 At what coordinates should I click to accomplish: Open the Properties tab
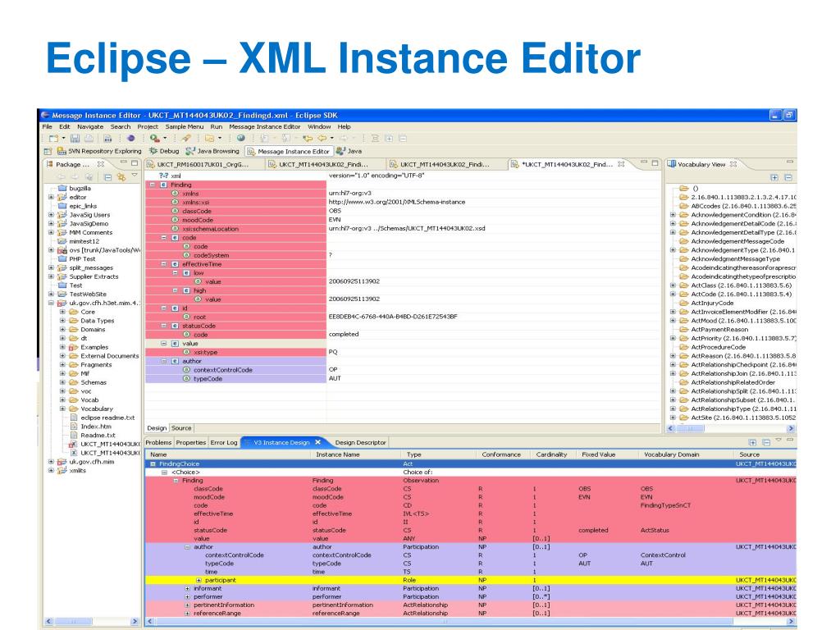[190, 442]
